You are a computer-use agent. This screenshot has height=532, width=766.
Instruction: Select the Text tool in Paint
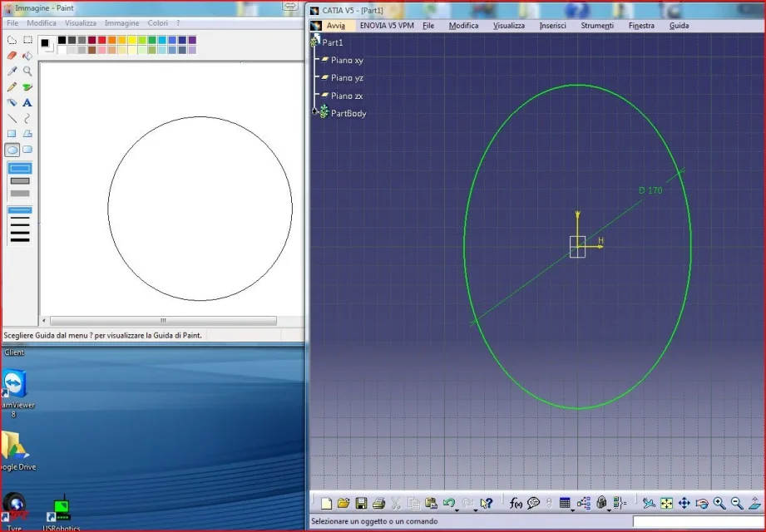pyautogui.click(x=27, y=102)
